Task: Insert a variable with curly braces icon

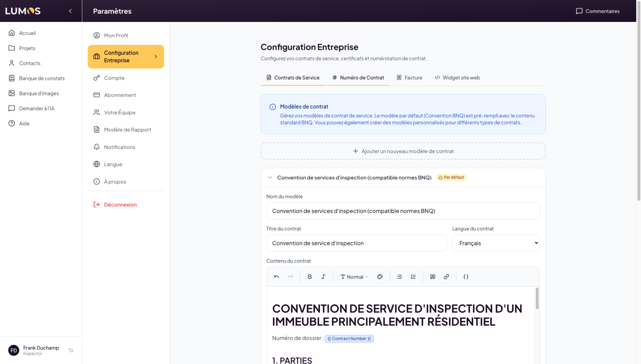Action: 466,277
